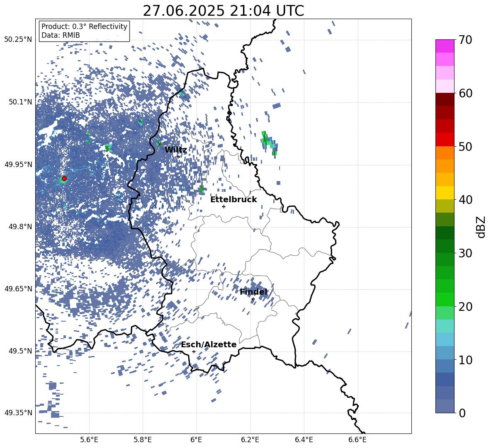Click the small green echo northwest of Ettelbruck
The width and height of the screenshot is (491, 448).
click(x=202, y=189)
